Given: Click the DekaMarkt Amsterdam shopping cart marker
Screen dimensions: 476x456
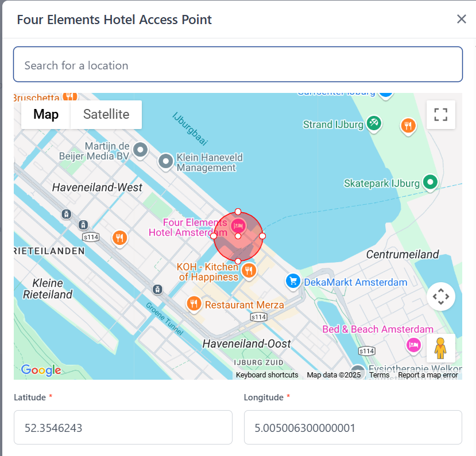Looking at the screenshot, I should 293,281.
